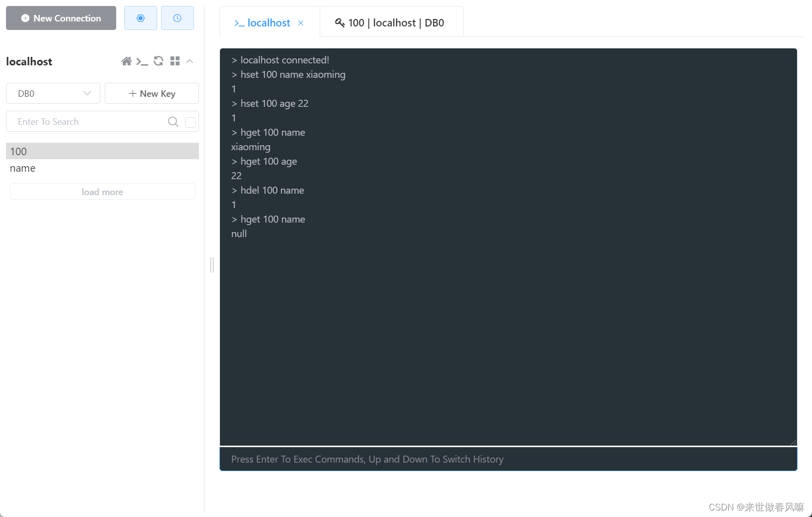Open the command log clock icon

(177, 18)
